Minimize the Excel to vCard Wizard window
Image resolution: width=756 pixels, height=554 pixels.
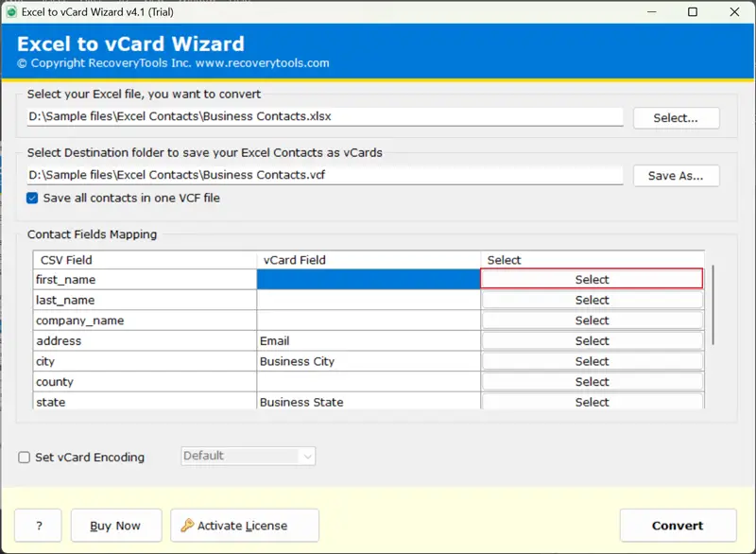[x=648, y=12]
